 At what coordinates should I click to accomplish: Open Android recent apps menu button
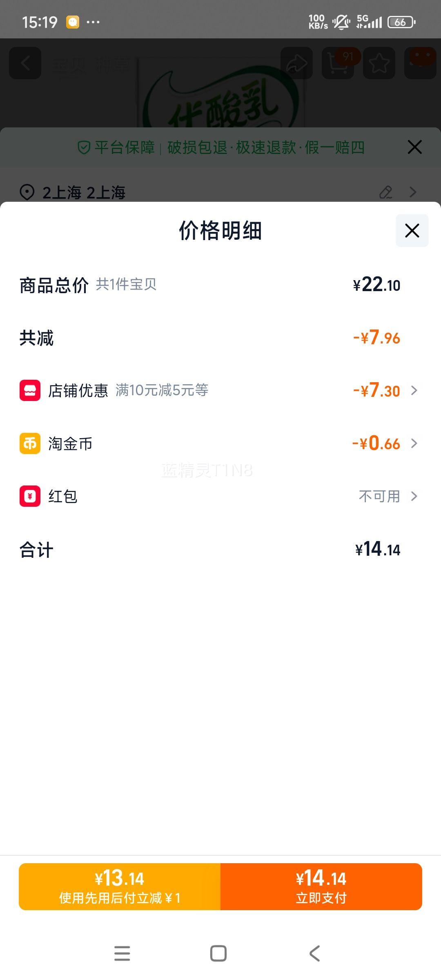coord(122,953)
